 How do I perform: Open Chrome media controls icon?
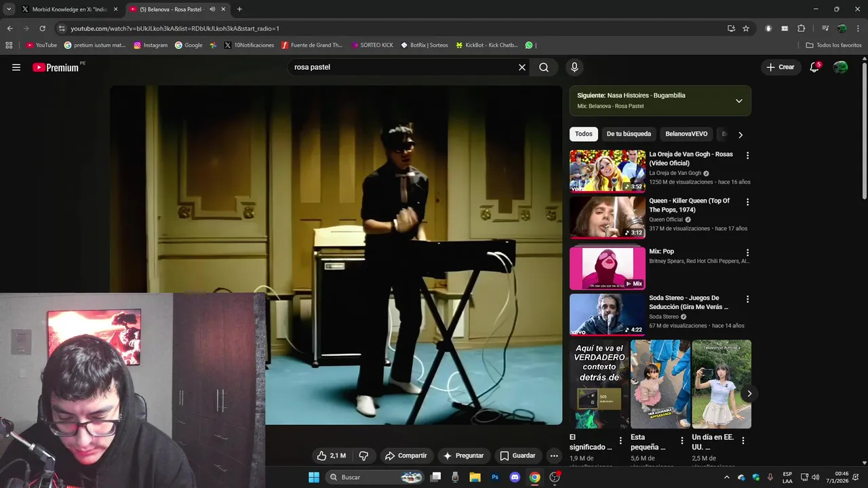click(825, 28)
